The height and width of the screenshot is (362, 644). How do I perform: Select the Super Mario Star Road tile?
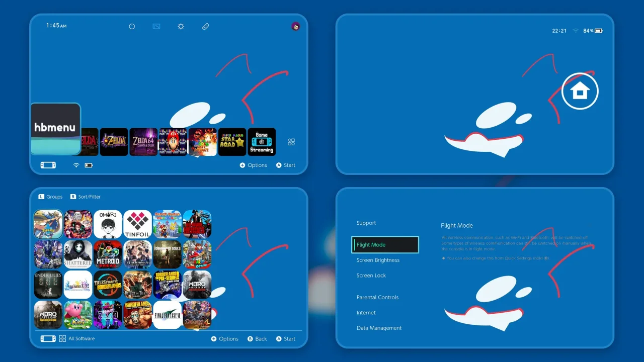pyautogui.click(x=232, y=142)
